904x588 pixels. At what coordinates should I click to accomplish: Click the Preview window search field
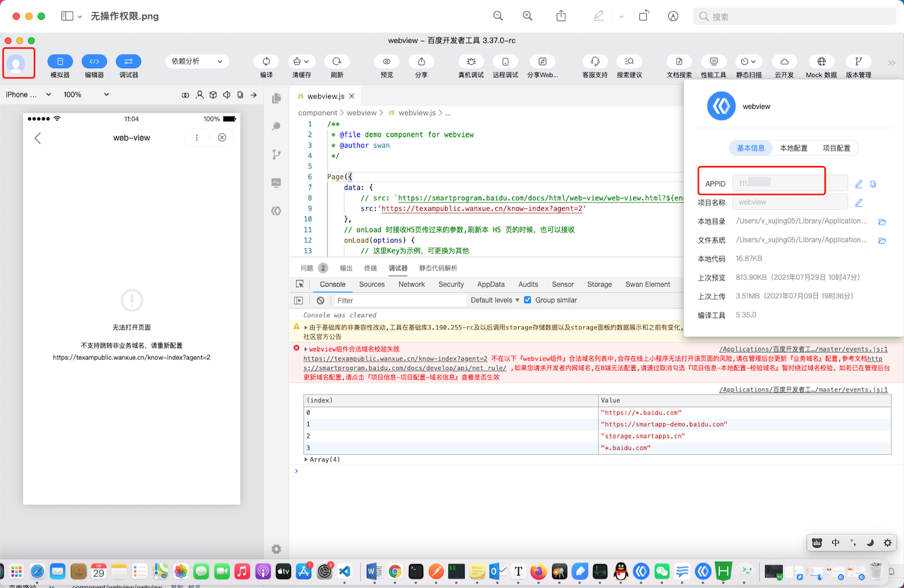(x=794, y=16)
